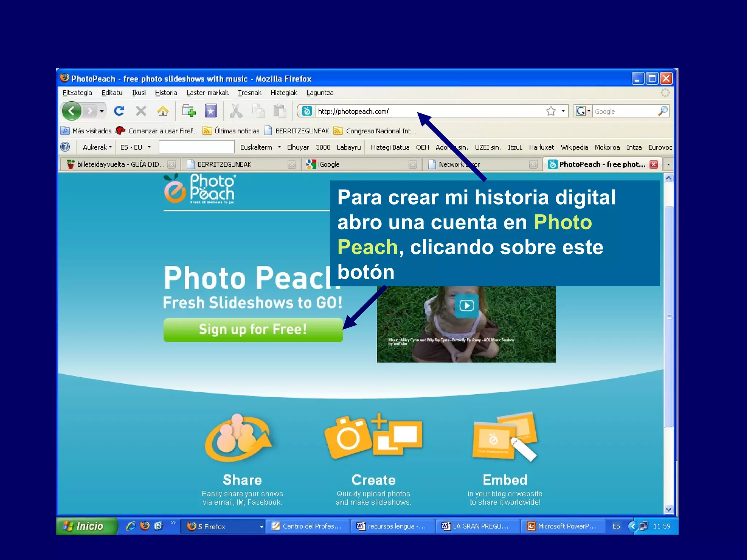The image size is (747, 560).
Task: Click Sign up for Free! button
Action: [x=253, y=330]
